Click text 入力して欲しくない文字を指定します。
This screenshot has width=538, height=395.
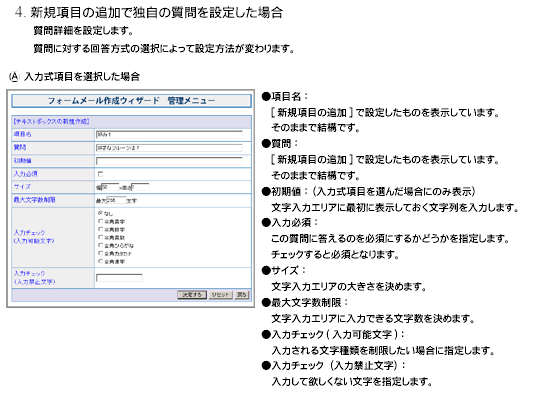point(352,382)
